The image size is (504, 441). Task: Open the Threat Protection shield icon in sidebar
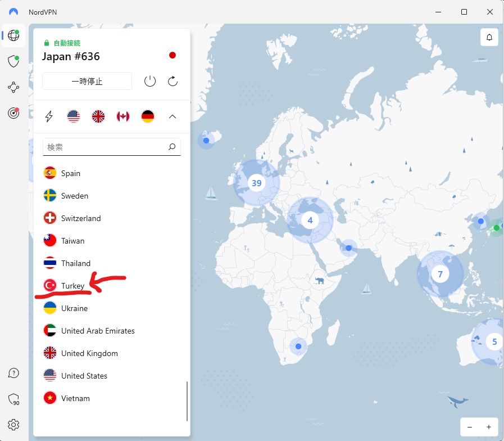(13, 61)
